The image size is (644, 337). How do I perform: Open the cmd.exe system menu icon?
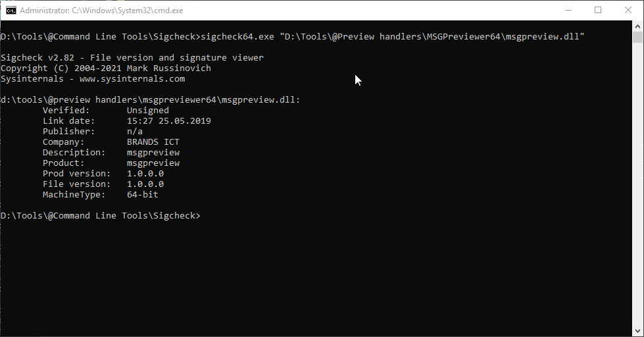[x=11, y=11]
